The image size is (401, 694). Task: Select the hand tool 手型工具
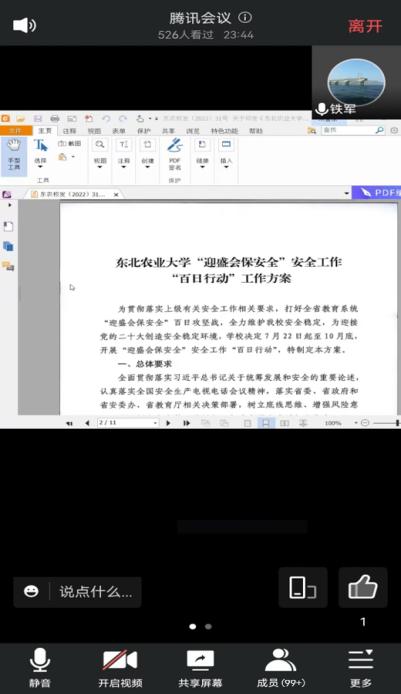14,155
